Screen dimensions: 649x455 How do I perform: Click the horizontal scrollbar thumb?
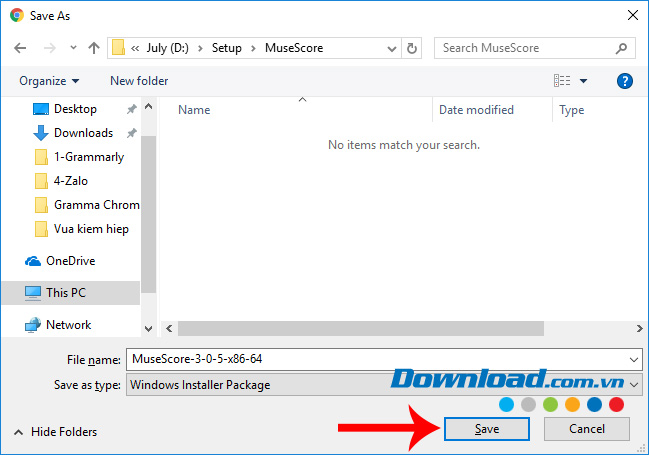[x=361, y=329]
